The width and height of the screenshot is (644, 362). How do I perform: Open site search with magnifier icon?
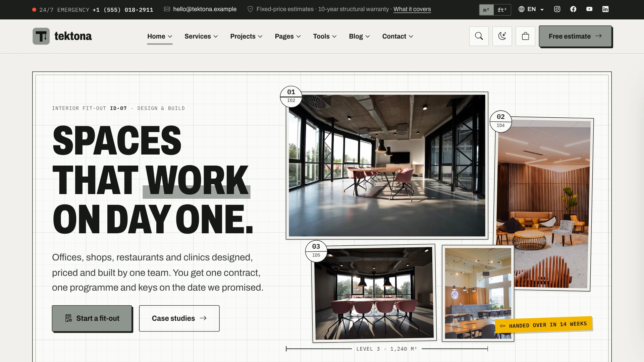click(479, 36)
